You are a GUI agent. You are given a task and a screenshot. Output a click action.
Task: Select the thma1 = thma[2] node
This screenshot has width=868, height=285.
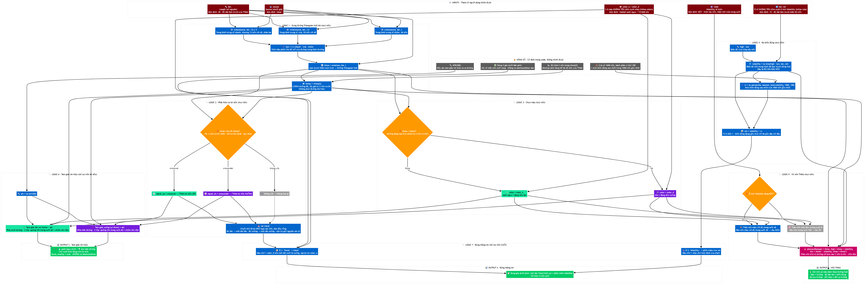coord(312,86)
